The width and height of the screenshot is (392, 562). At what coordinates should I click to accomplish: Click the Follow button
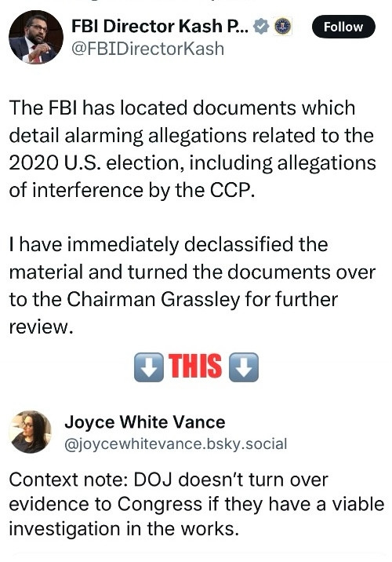pos(343,27)
